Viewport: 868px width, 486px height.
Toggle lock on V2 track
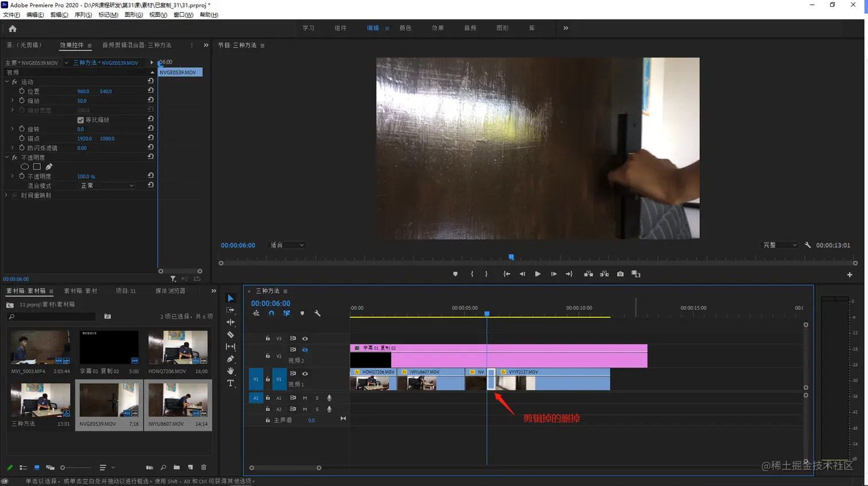(268, 356)
